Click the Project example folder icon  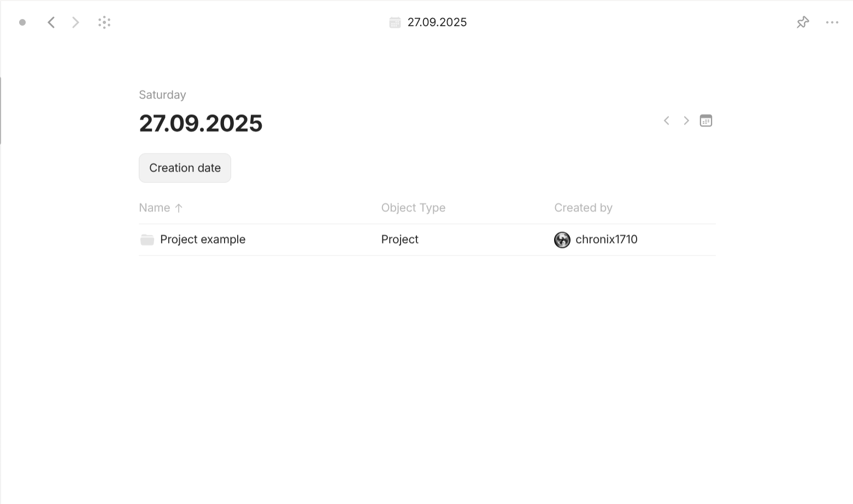click(x=147, y=240)
